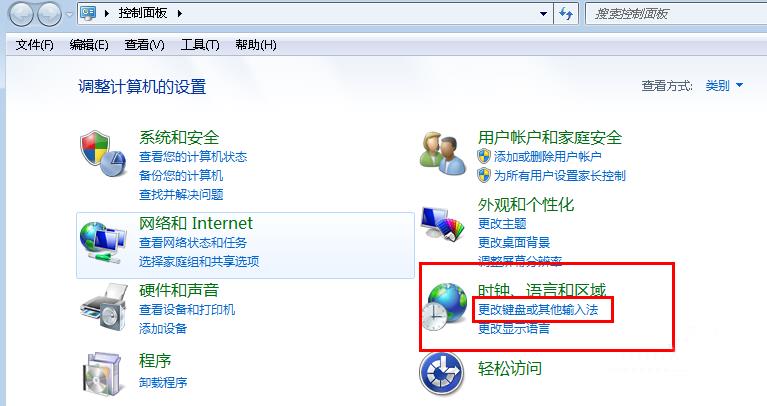
Task: Click the 更改键盘或其他输入法 link
Action: [538, 310]
